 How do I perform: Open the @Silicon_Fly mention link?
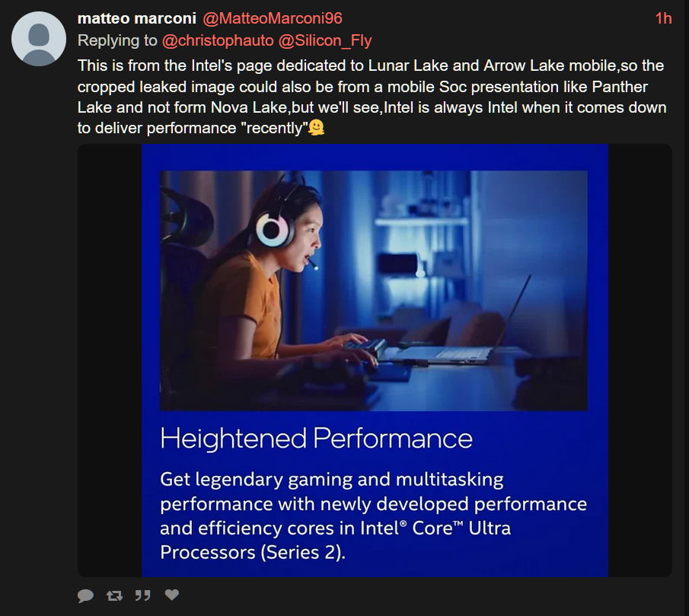pyautogui.click(x=325, y=40)
